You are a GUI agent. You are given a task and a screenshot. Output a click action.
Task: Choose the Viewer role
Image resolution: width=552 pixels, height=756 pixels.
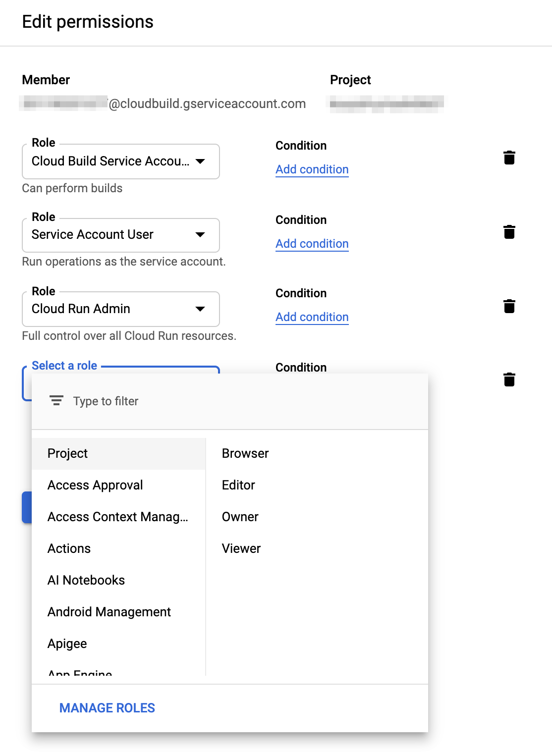tap(317, 548)
